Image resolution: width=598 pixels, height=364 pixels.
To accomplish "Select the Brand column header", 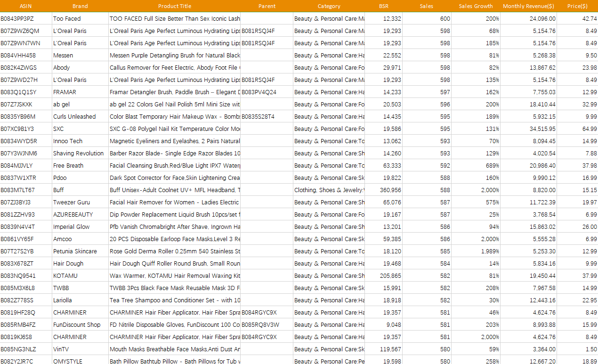I will coord(80,6).
